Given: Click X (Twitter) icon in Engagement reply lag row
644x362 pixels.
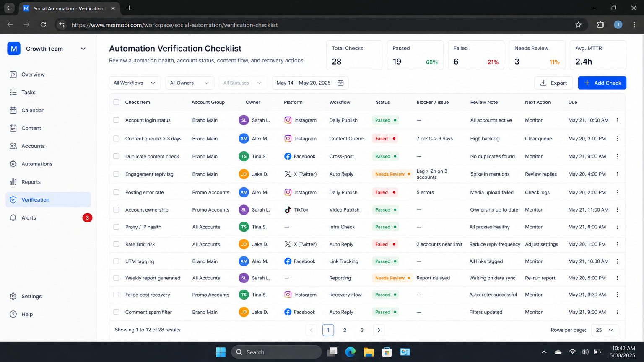Looking at the screenshot, I should pos(288,174).
